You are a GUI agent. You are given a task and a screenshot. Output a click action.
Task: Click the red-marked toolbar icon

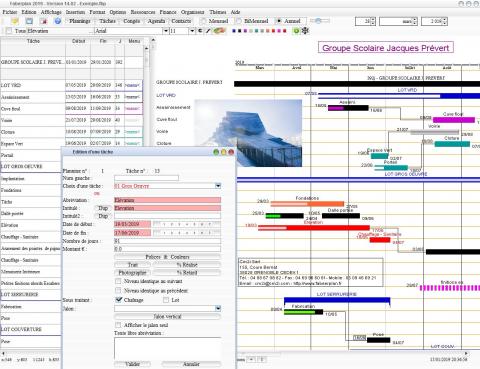44,21
